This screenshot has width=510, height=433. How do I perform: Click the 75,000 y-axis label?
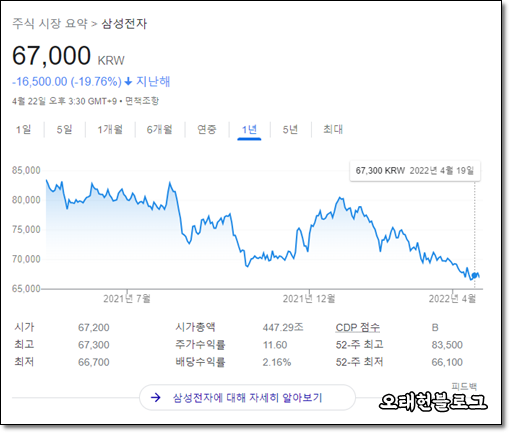click(x=26, y=230)
